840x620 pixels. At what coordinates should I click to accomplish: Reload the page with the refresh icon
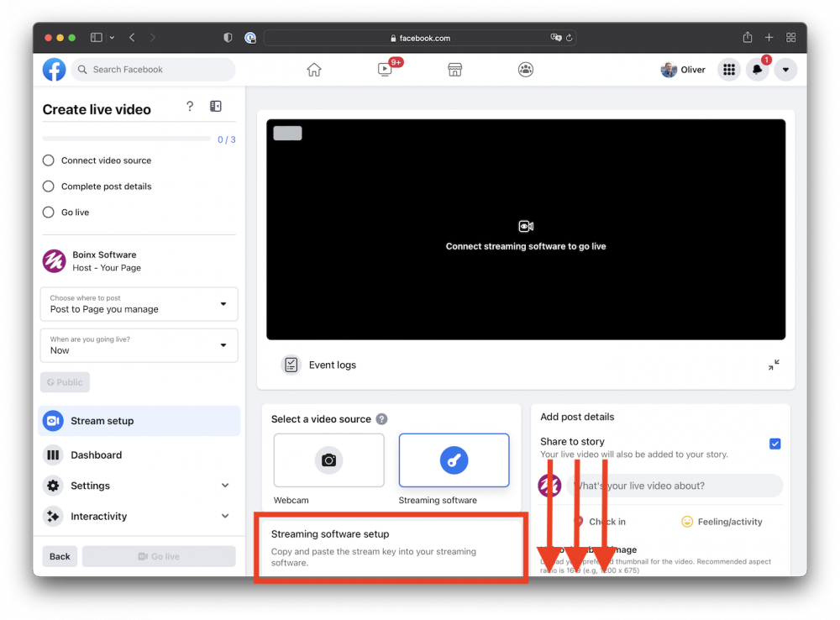click(569, 38)
